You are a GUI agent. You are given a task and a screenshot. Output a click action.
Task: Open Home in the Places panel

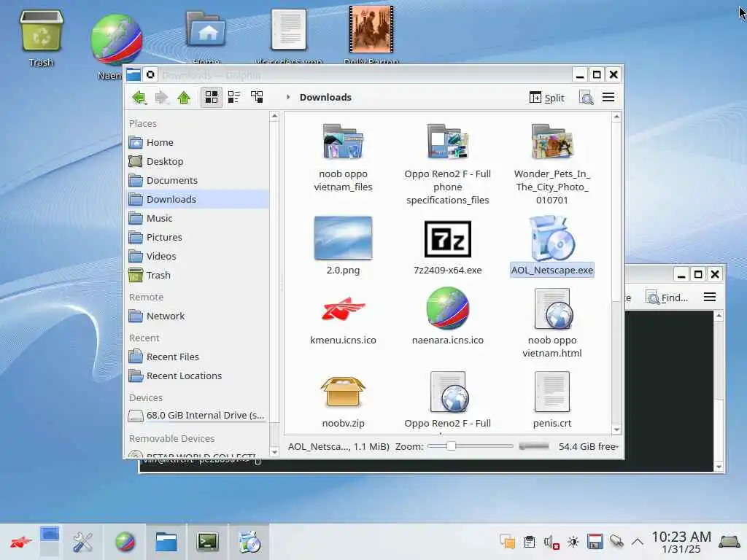point(198,142)
